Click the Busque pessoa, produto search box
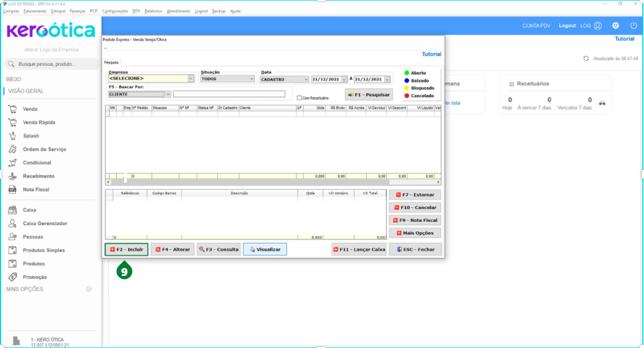 point(51,64)
